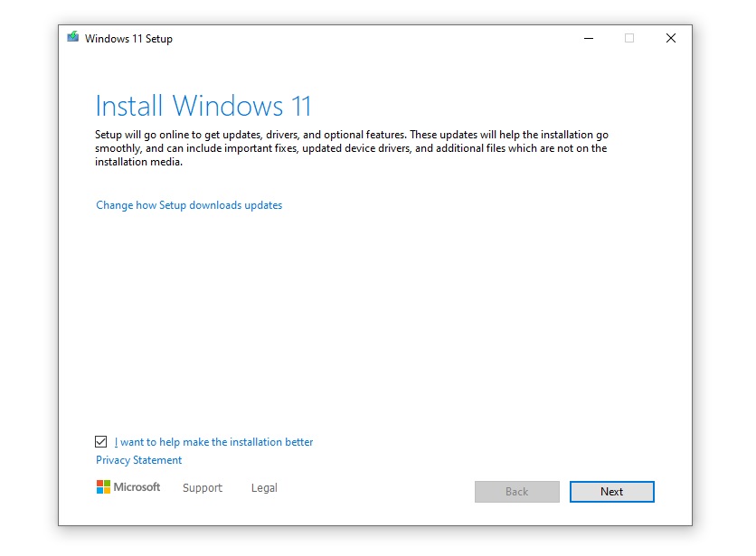Open the Privacy Statement link
This screenshot has height=556, width=756.
pyautogui.click(x=139, y=460)
